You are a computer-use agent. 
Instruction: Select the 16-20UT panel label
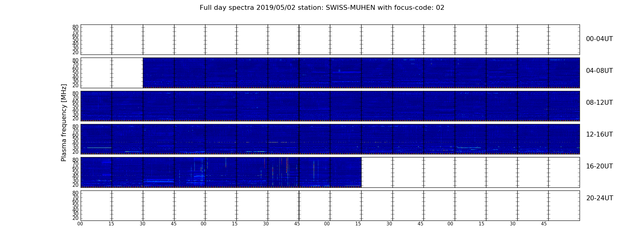(x=599, y=166)
